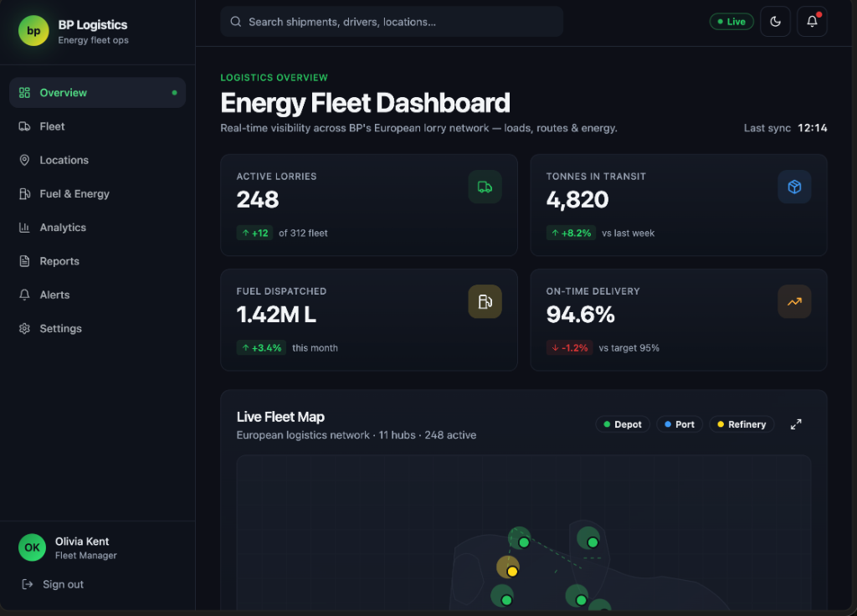Click the magnifier icon in the search bar
Screen dimensions: 857x616
click(x=235, y=22)
